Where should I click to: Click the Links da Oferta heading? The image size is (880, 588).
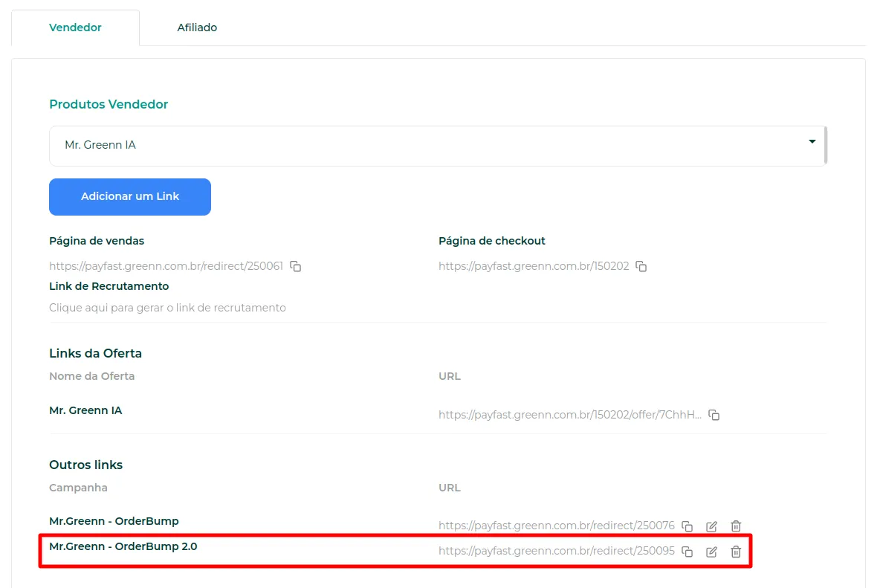click(95, 354)
